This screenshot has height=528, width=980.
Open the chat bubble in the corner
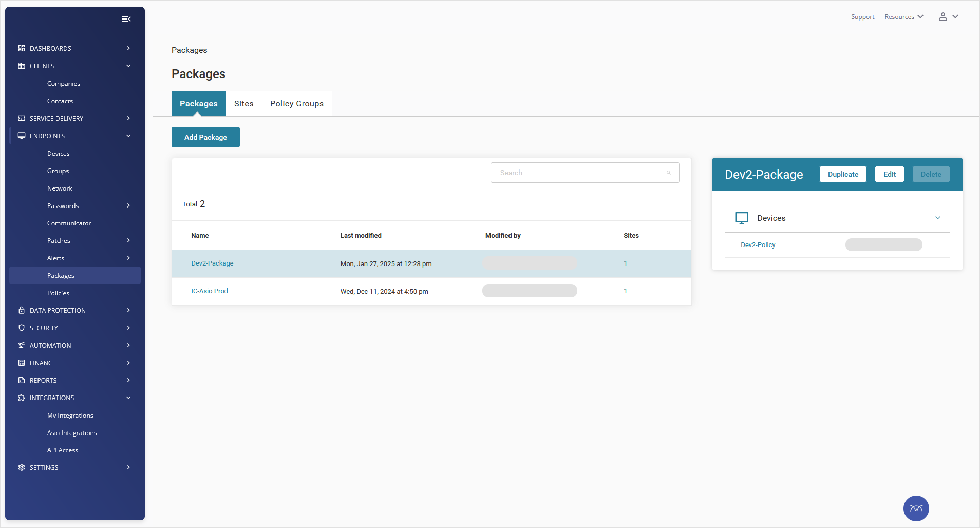915,508
